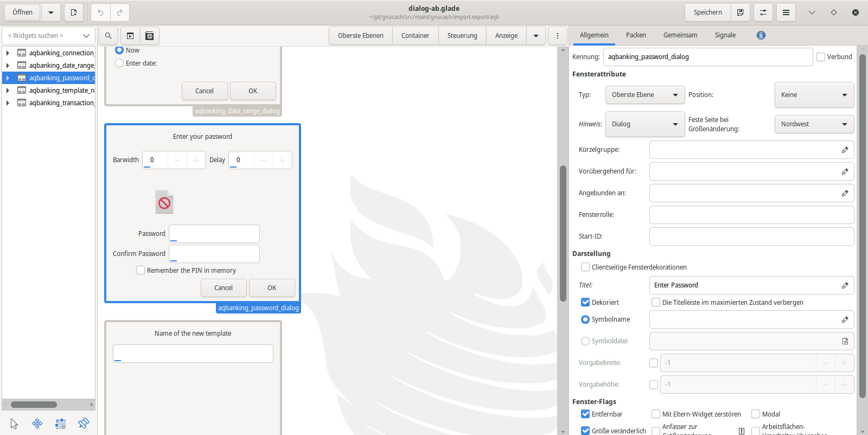This screenshot has height=435, width=868.
Task: Click the broken image placeholder icon
Action: click(x=164, y=202)
